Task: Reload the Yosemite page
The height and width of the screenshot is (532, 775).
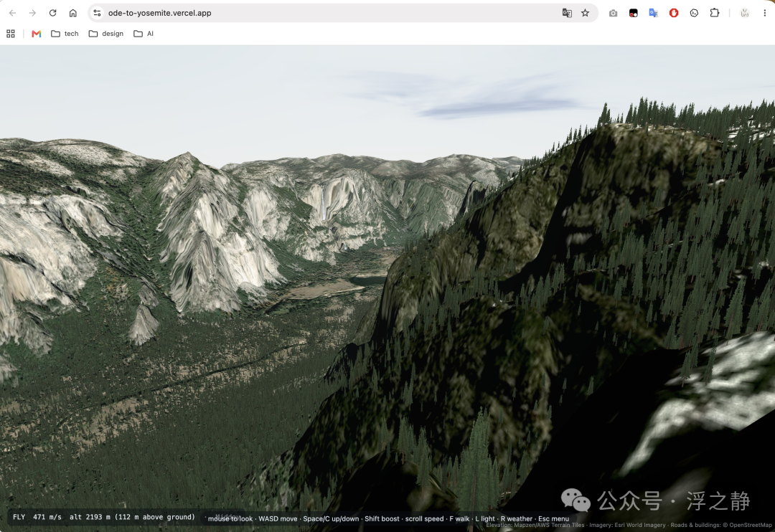Action: (53, 13)
